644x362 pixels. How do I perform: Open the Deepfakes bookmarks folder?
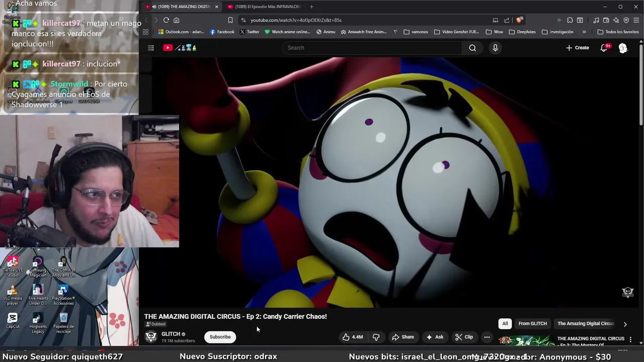click(x=522, y=32)
